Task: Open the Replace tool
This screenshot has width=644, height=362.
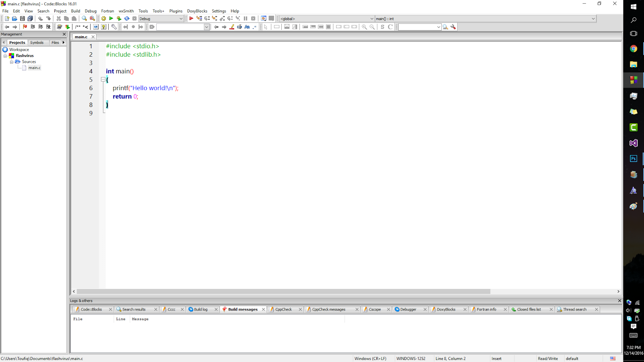Action: (92, 19)
